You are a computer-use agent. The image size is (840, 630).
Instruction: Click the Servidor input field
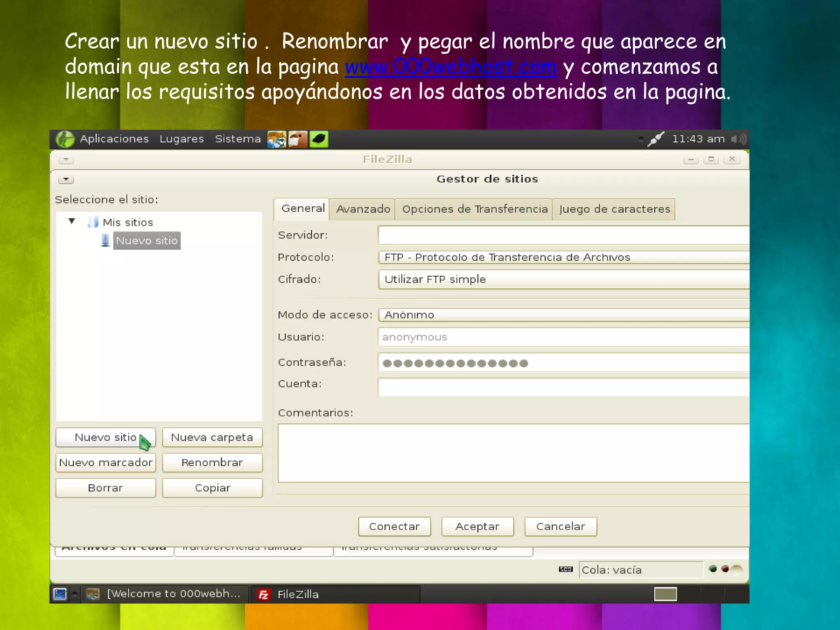point(564,235)
